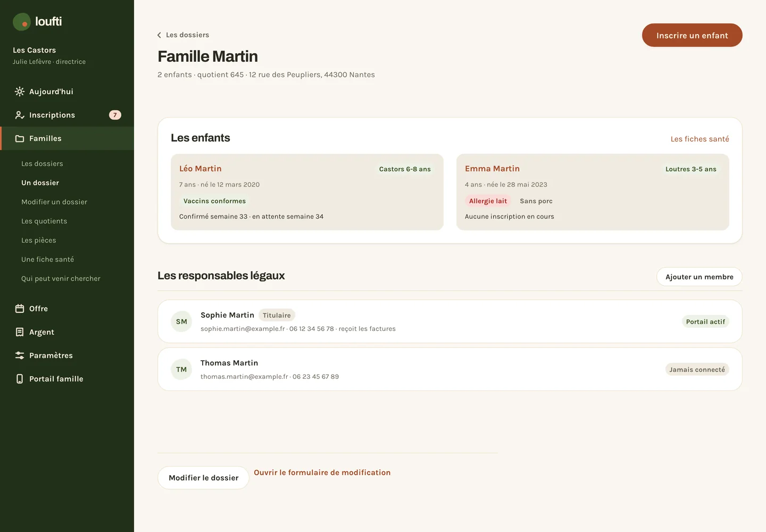Click the SM avatar of Sophie Martin
This screenshot has height=532, width=766.
pyautogui.click(x=181, y=321)
